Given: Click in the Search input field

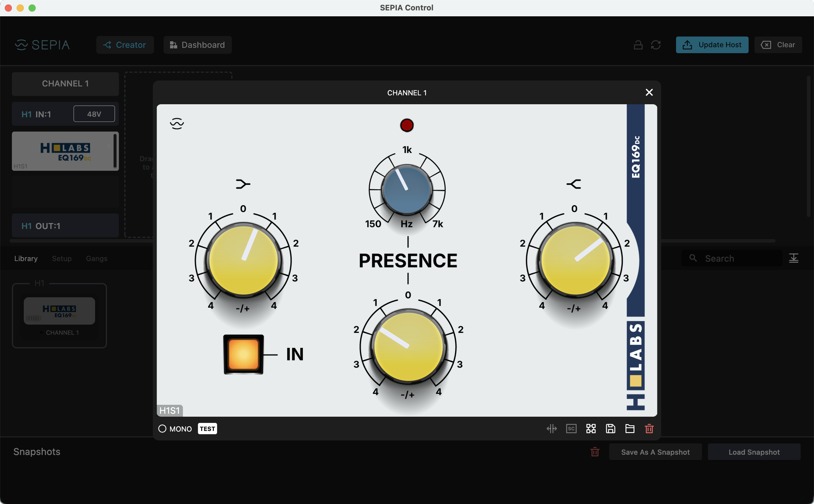Looking at the screenshot, I should [x=737, y=259].
